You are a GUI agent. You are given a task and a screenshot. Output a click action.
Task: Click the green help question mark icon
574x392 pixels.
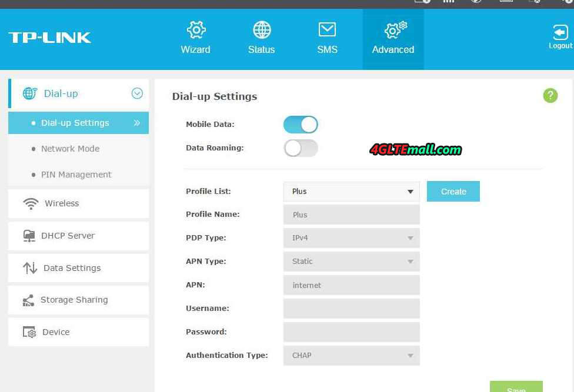pyautogui.click(x=550, y=96)
